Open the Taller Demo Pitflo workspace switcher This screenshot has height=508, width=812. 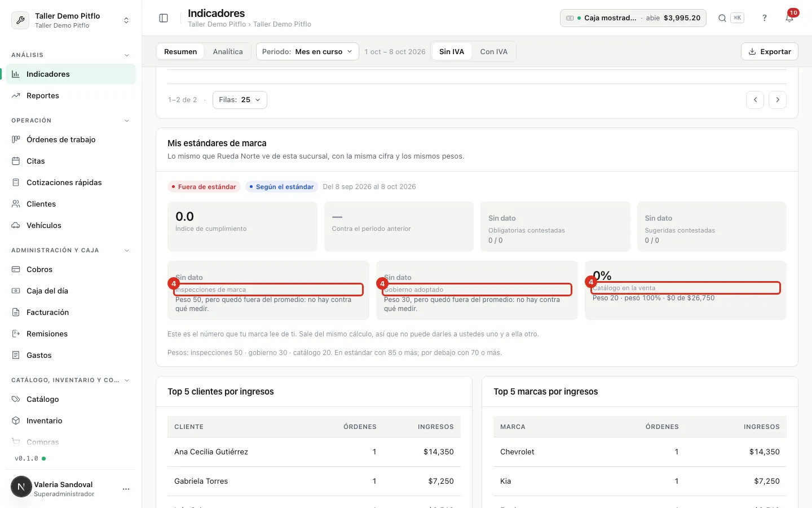coord(70,20)
